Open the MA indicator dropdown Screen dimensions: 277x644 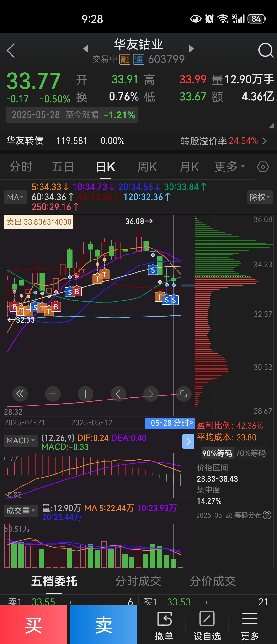(x=15, y=197)
